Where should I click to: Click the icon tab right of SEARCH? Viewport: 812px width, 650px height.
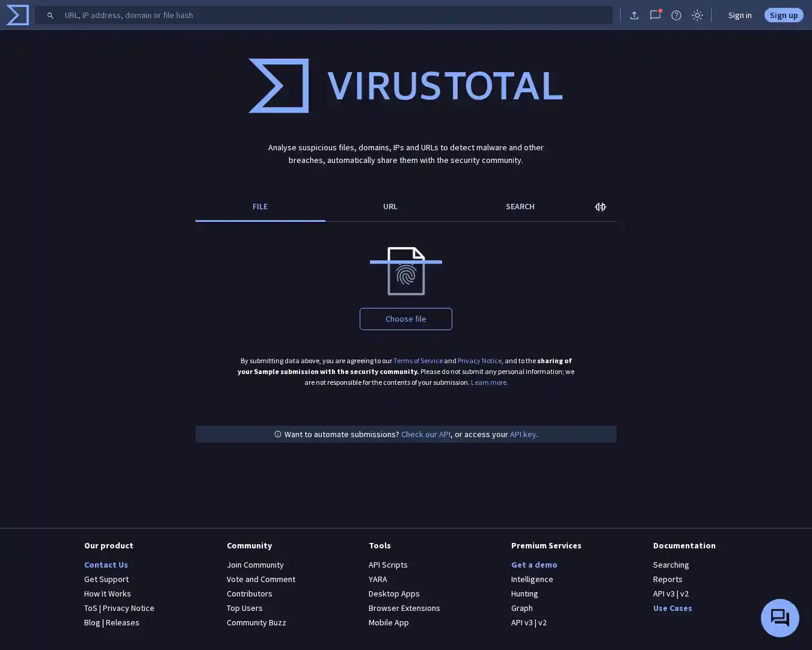pos(600,207)
